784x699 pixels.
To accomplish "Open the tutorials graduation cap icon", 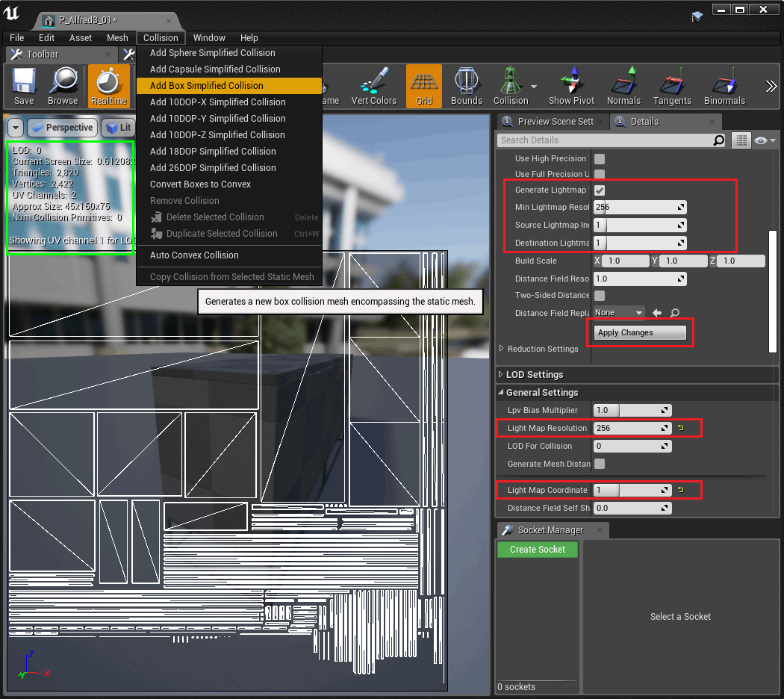I will (x=697, y=16).
